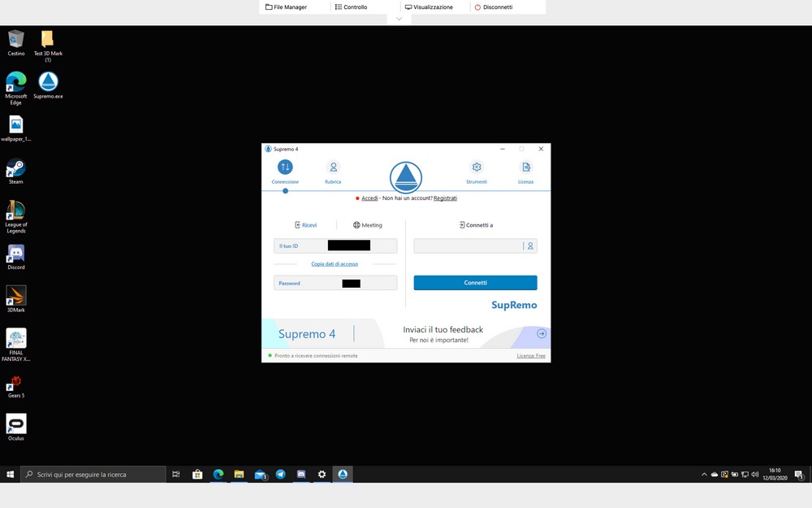The image size is (812, 508).
Task: Click the feedback arrow icon in banner
Action: click(541, 334)
